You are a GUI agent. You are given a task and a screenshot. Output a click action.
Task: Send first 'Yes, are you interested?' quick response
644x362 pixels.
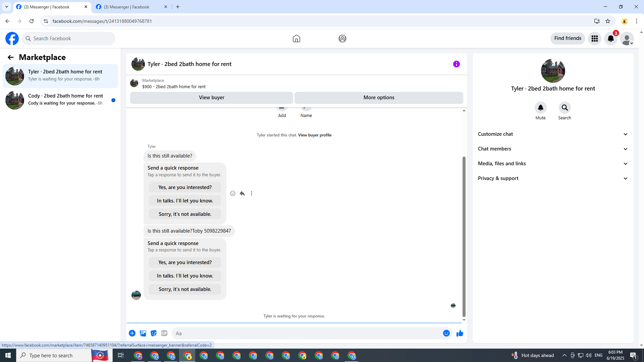coord(185,187)
